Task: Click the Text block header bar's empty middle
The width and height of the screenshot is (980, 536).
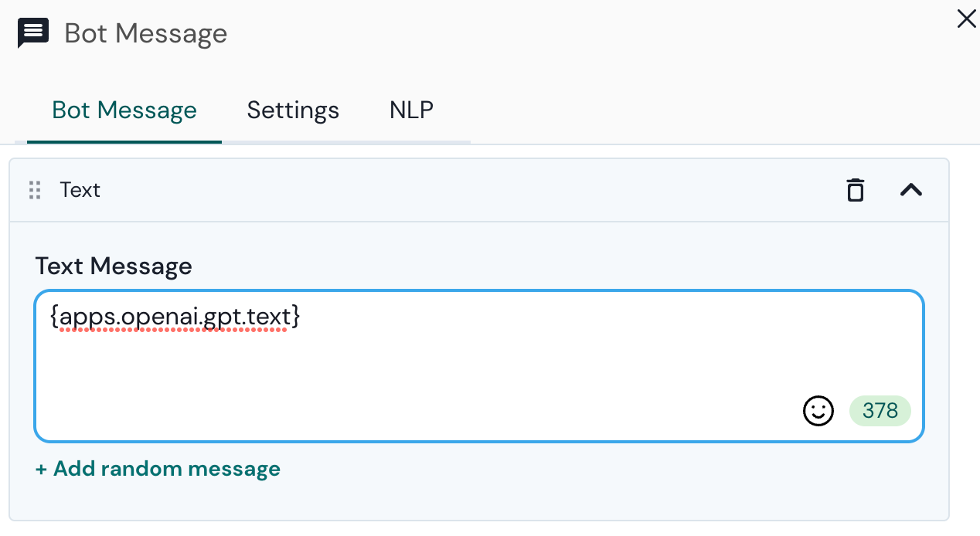Action: (464, 190)
